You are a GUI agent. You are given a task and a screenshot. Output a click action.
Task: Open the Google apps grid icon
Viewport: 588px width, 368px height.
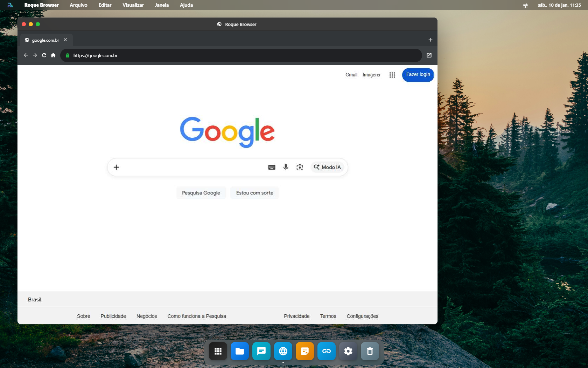(392, 75)
